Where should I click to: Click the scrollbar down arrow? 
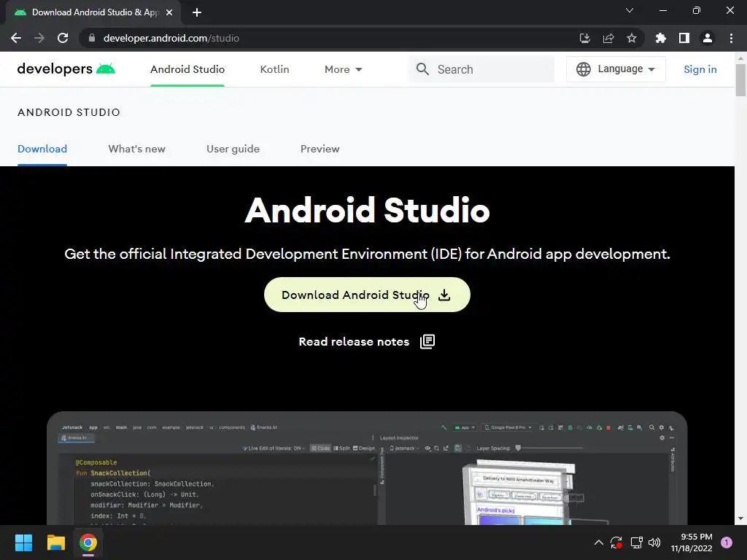(740, 518)
